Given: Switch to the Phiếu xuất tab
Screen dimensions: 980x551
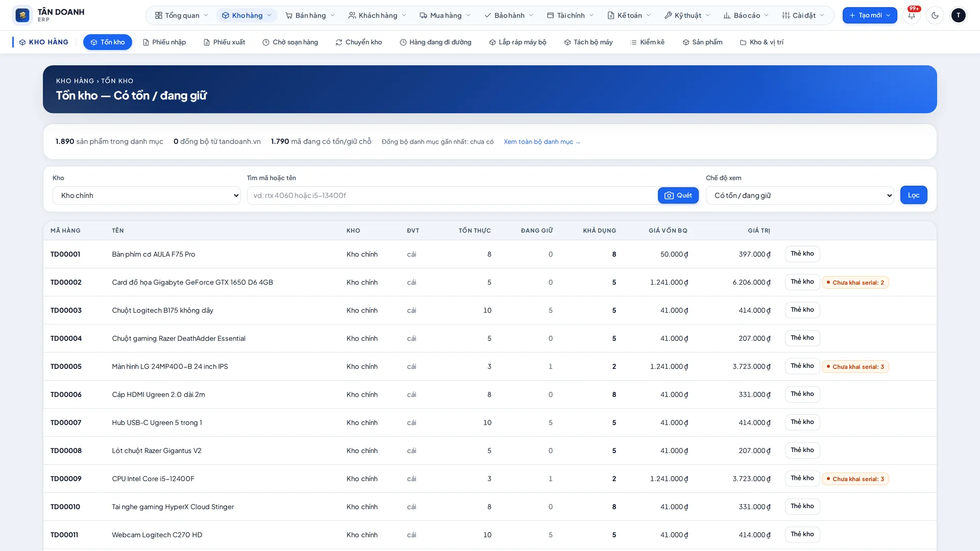Looking at the screenshot, I should 225,42.
